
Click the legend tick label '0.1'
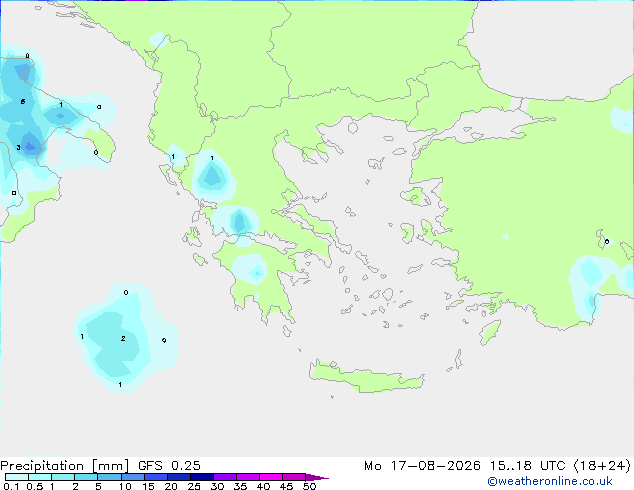(x=11, y=486)
